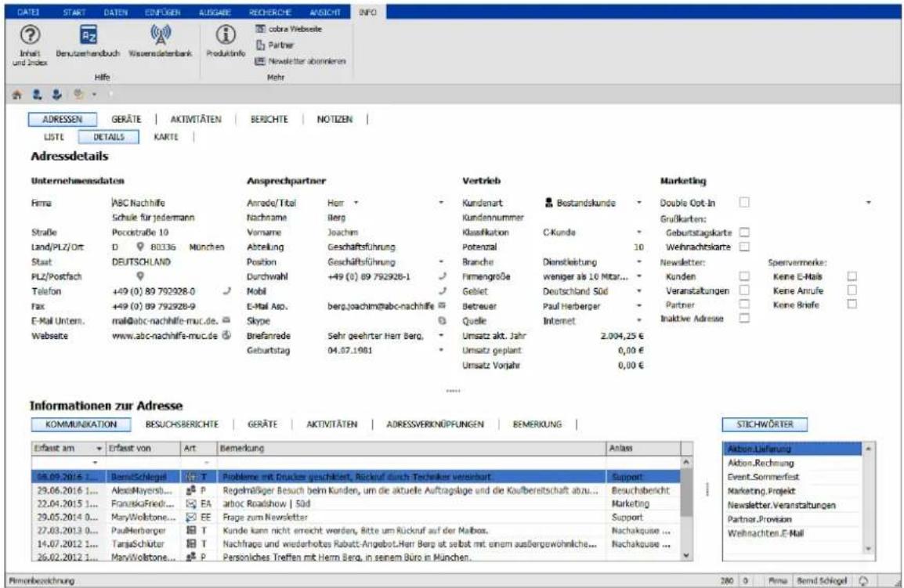Select keyword Event.Sommerfest
The width and height of the screenshot is (904, 588).
[763, 478]
